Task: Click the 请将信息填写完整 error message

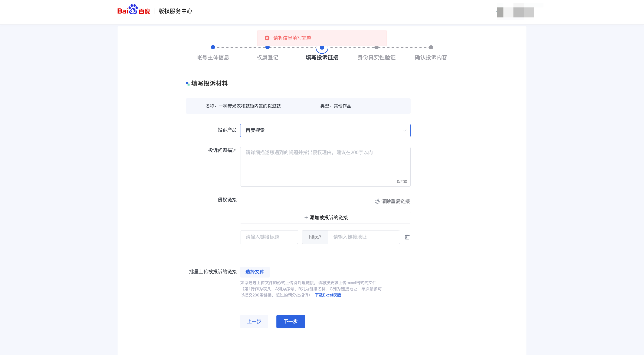Action: click(292, 38)
